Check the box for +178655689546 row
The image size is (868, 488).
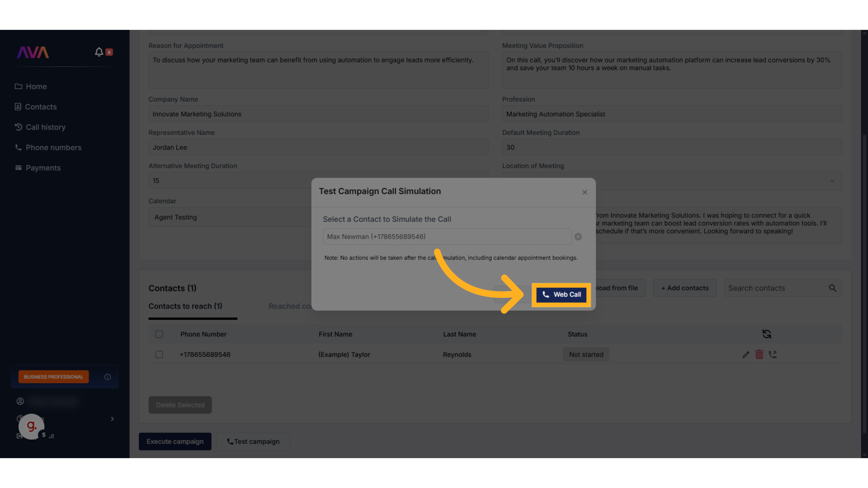[x=159, y=355]
